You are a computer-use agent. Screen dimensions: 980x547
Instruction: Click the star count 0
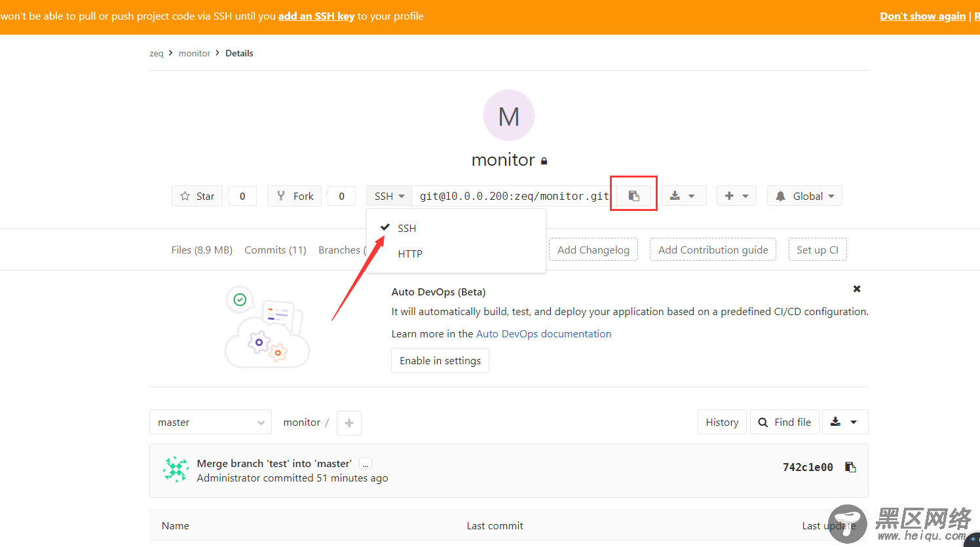coord(242,196)
